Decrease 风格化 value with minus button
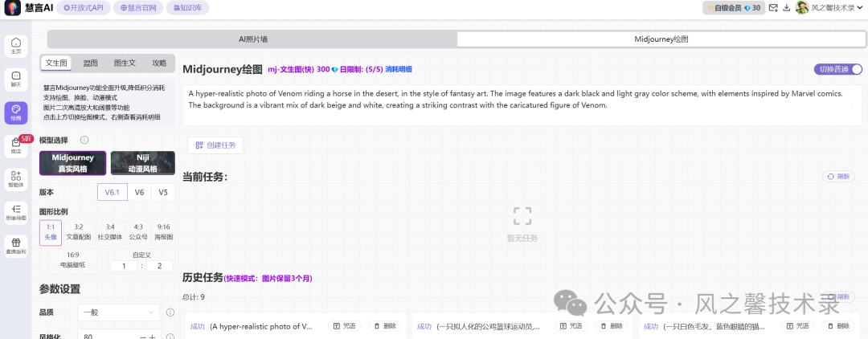868x339 pixels. click(x=143, y=336)
